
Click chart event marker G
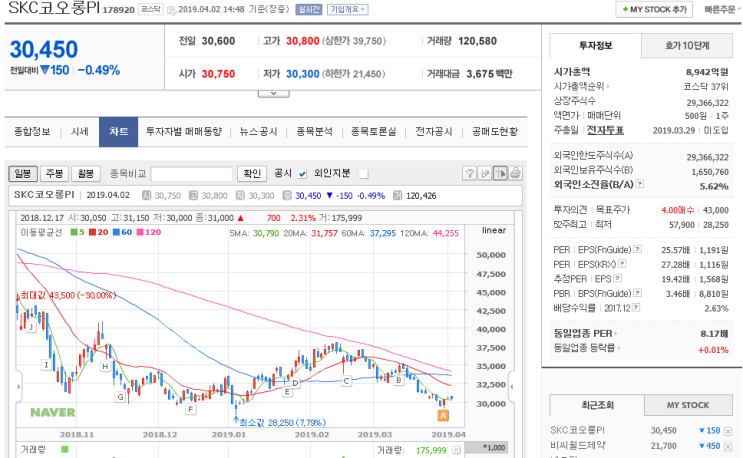point(120,397)
